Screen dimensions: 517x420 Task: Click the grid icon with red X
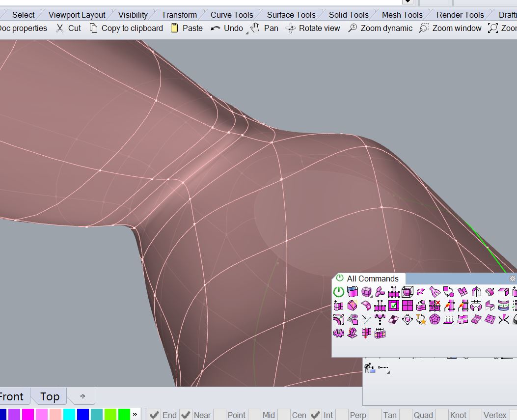click(435, 306)
